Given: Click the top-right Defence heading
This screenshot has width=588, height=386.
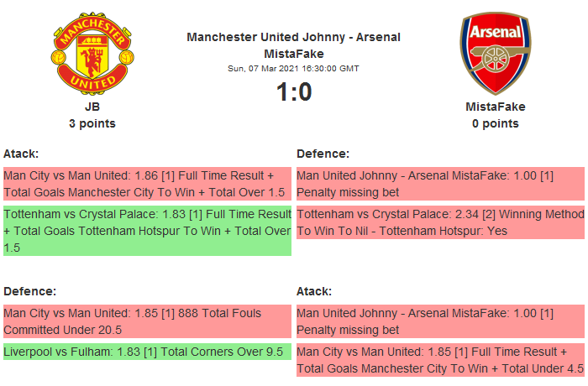Looking at the screenshot, I should pos(323,154).
